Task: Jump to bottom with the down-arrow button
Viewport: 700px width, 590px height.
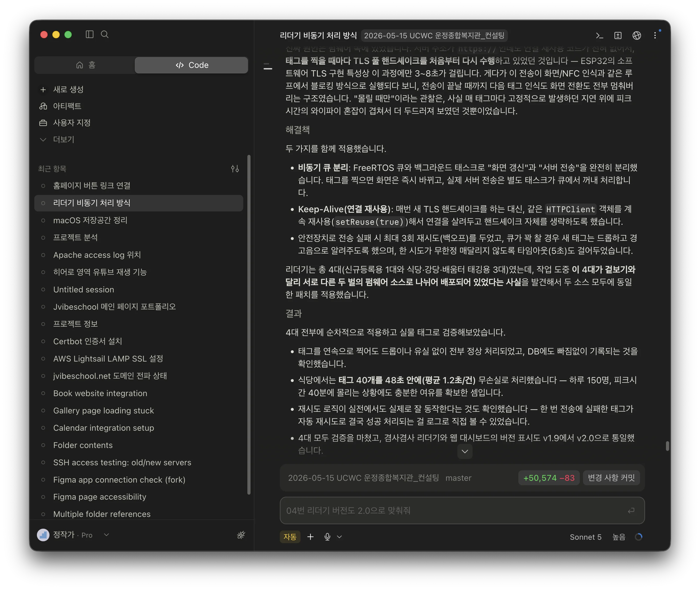Action: tap(465, 451)
